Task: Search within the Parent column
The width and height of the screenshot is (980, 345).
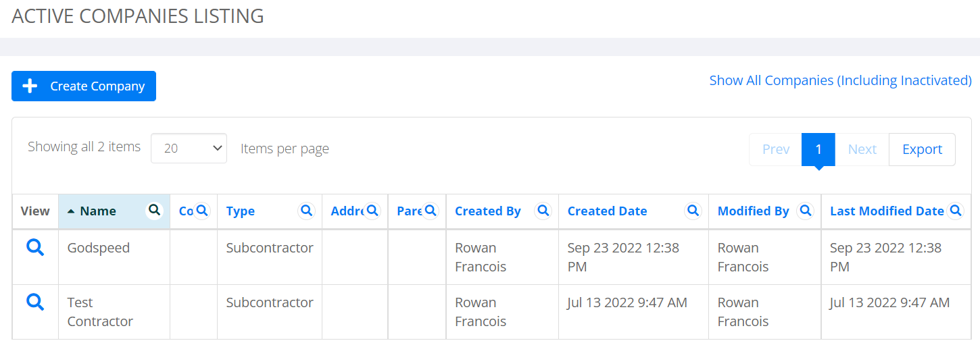Action: pyautogui.click(x=431, y=211)
